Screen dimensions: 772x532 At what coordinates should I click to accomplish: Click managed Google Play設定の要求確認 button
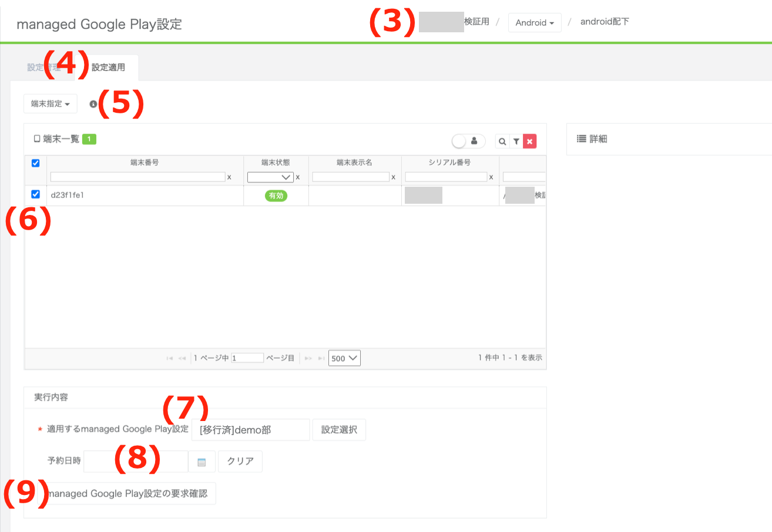pos(126,494)
